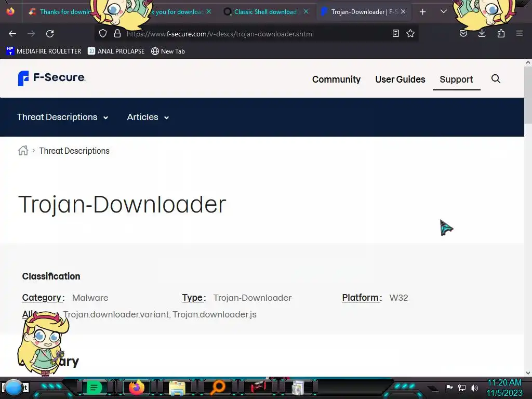
Task: Click the scrollbar up arrow
Action: [528, 62]
